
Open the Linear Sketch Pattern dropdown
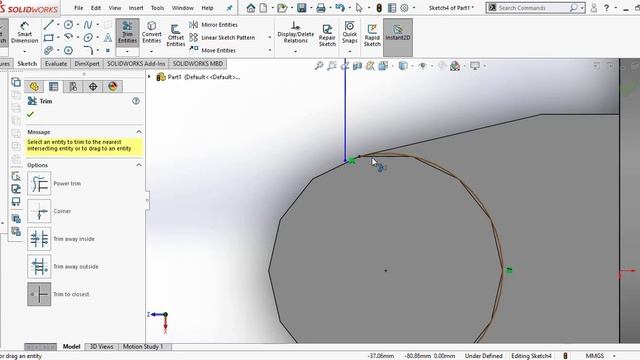point(270,38)
